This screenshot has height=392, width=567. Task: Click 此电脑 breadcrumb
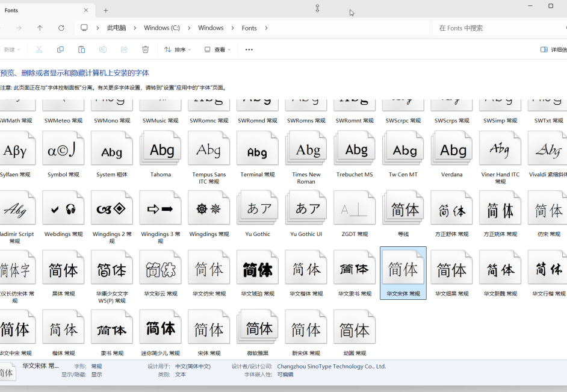click(x=116, y=28)
